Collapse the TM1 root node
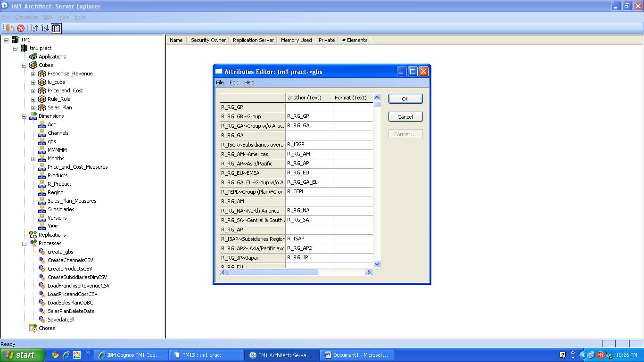Image resolution: width=644 pixels, height=362 pixels. [x=7, y=40]
